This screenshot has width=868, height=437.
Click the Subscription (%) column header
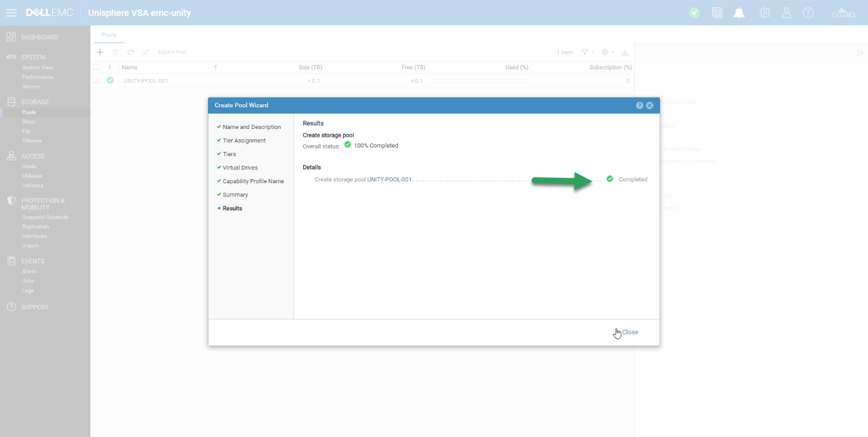(611, 68)
